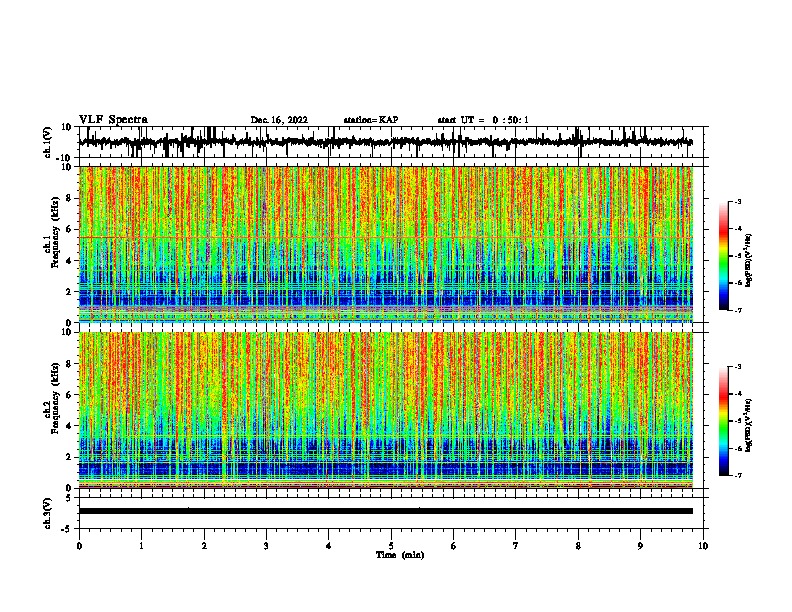
Task: Click the "10" tick on the Time axis
Action: click(703, 546)
